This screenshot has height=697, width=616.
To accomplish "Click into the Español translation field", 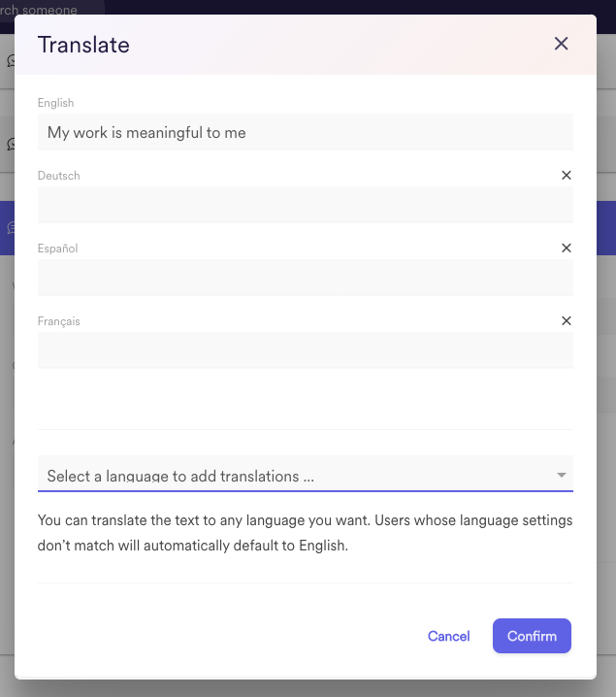I will pos(306,278).
